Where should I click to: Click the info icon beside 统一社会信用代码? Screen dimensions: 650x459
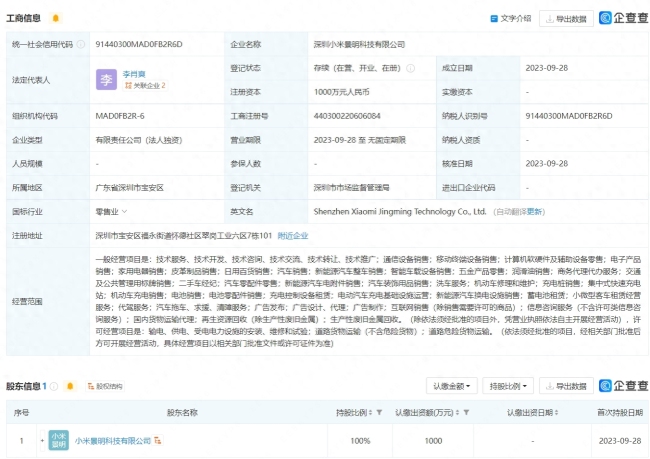click(x=81, y=44)
